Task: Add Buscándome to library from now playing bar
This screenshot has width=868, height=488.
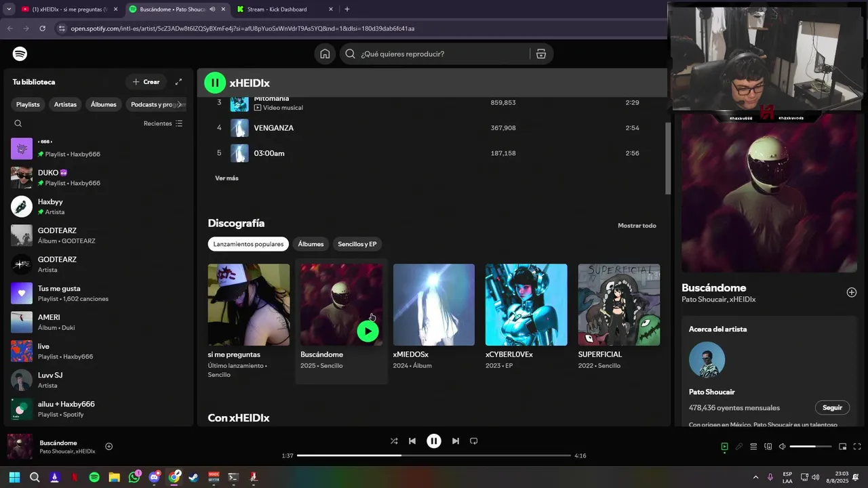Action: 108,446
